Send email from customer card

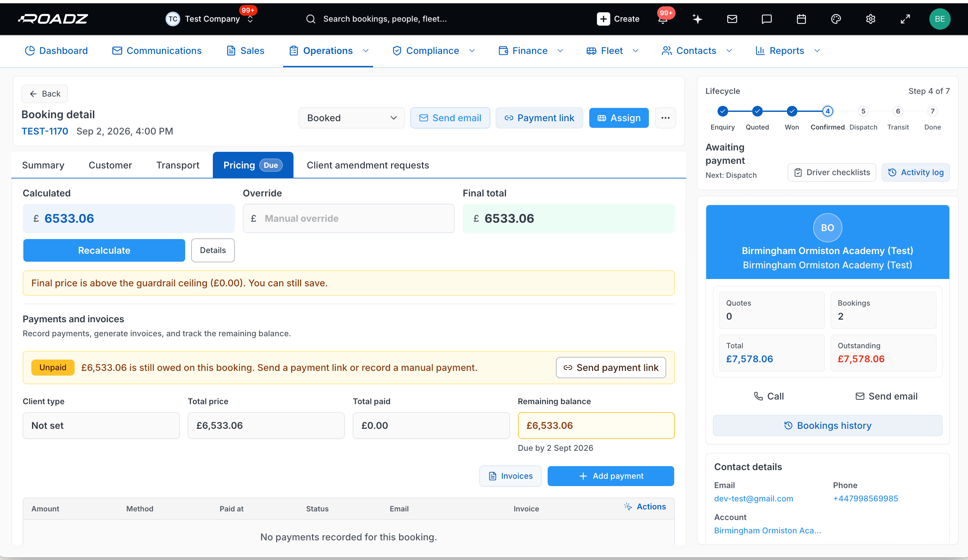pyautogui.click(x=886, y=396)
